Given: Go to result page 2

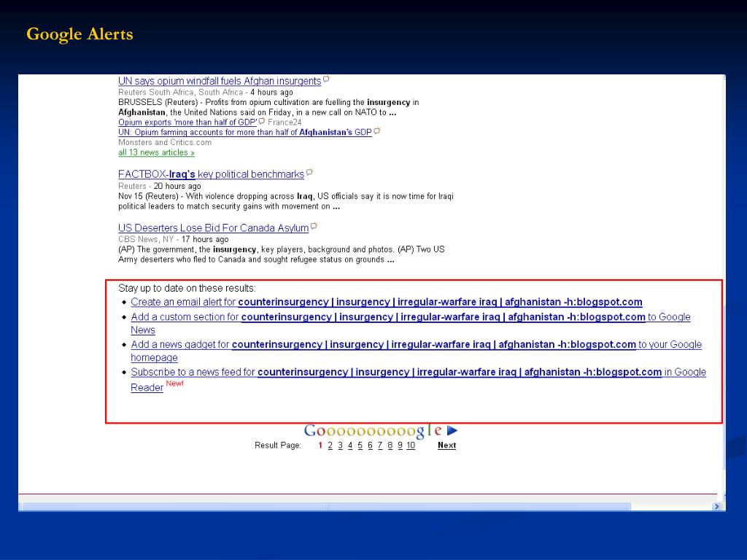Looking at the screenshot, I should (x=330, y=446).
